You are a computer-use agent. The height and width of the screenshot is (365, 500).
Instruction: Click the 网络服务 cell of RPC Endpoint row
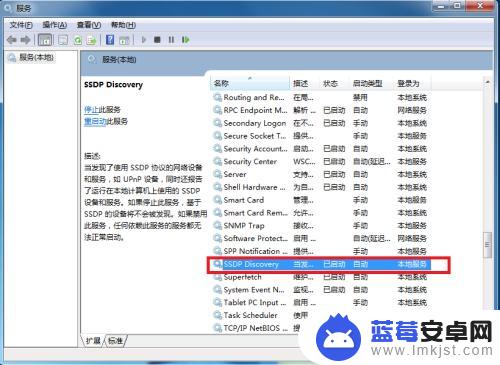point(412,110)
